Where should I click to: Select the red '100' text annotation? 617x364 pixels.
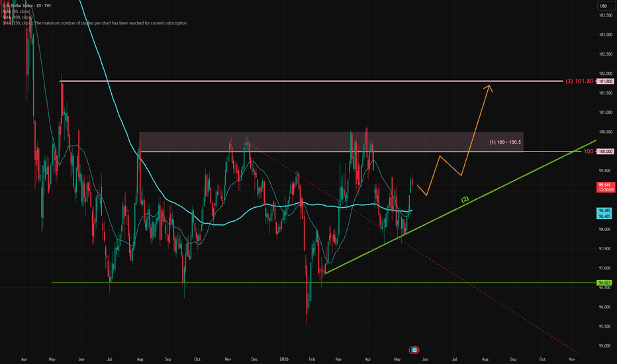[589, 152]
